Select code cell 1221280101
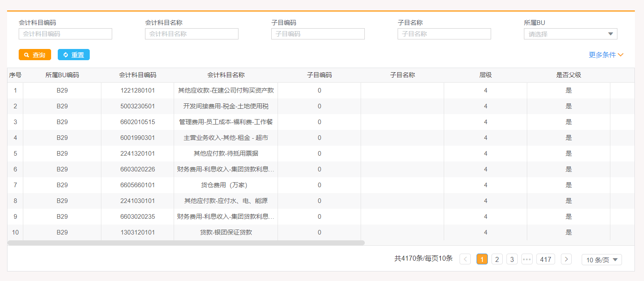The height and width of the screenshot is (281, 644). click(138, 90)
